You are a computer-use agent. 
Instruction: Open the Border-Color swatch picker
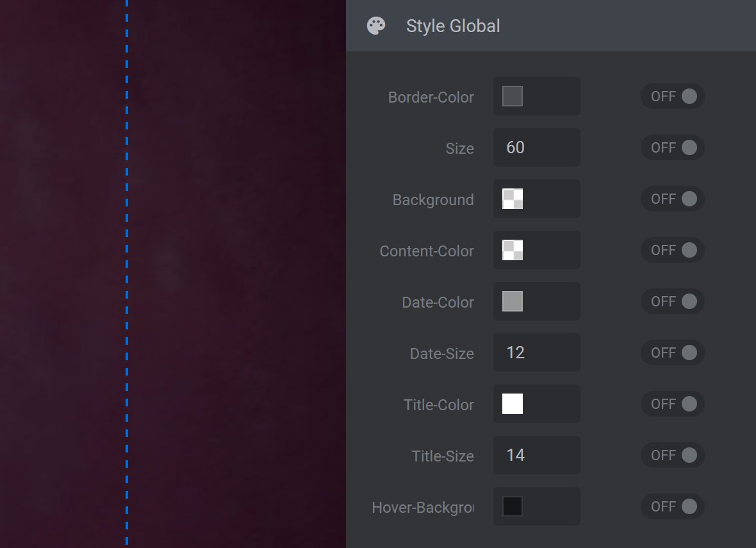(513, 96)
